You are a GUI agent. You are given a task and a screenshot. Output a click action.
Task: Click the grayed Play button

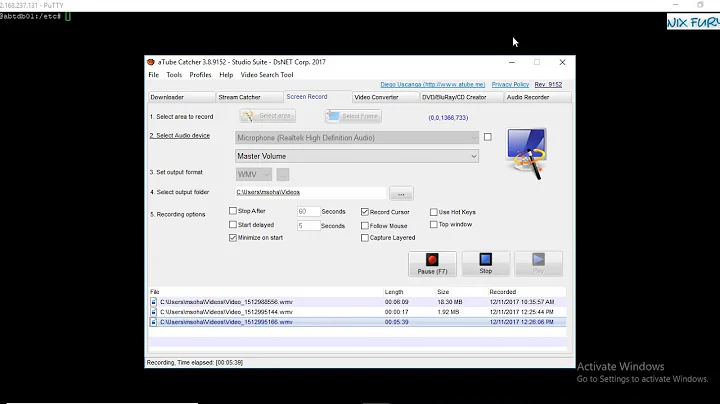tap(538, 264)
